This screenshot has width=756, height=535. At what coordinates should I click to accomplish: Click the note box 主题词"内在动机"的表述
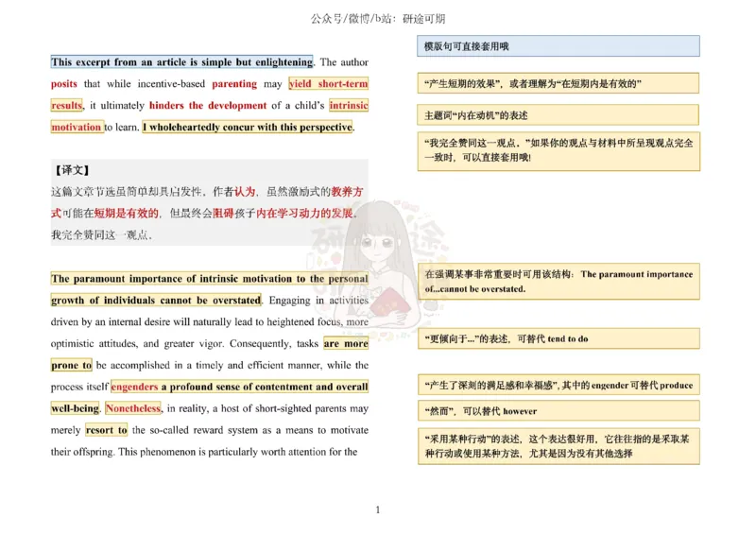click(x=558, y=115)
